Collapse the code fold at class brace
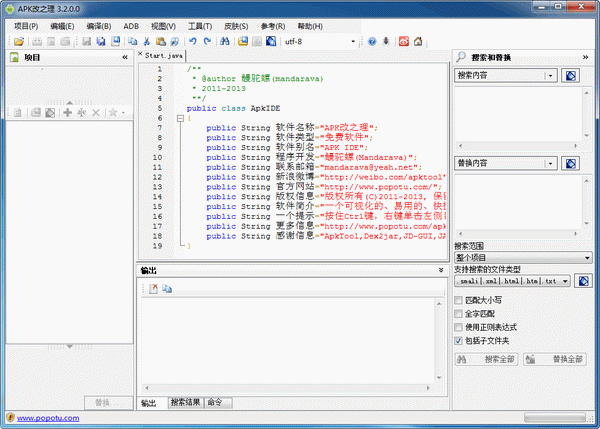Image resolution: width=600 pixels, height=429 pixels. pyautogui.click(x=180, y=118)
